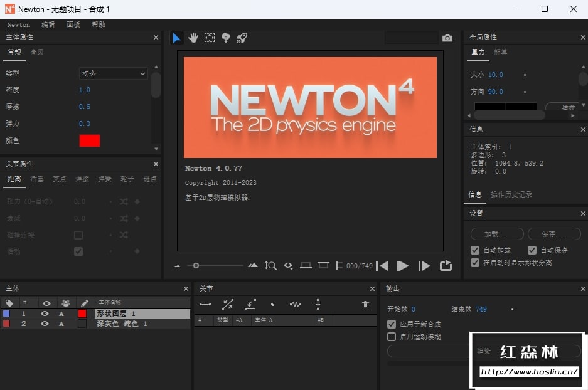Hide 形状图层 1 using its eye icon
Screen dimensions: 588x390
tap(45, 314)
